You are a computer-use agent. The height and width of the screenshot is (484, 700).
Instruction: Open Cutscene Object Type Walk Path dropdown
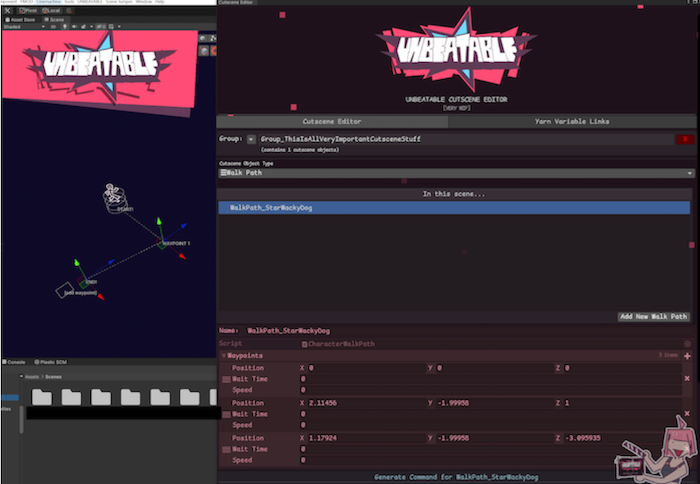click(x=456, y=173)
